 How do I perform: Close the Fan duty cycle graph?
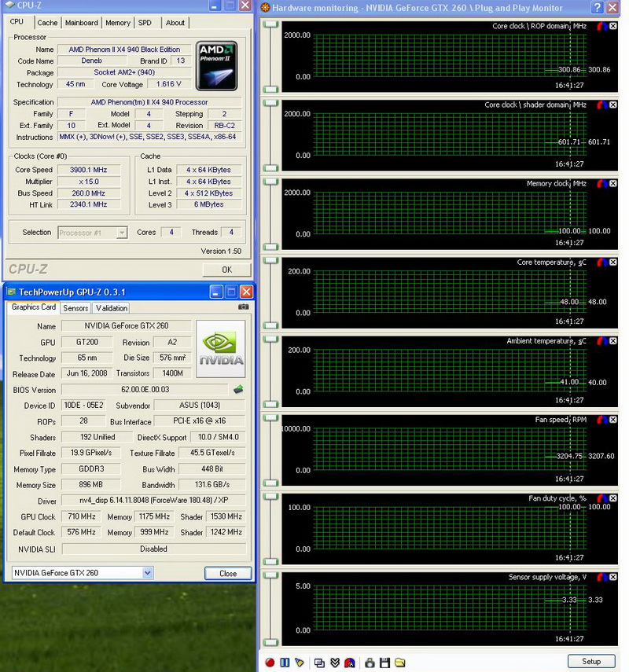coord(613,498)
